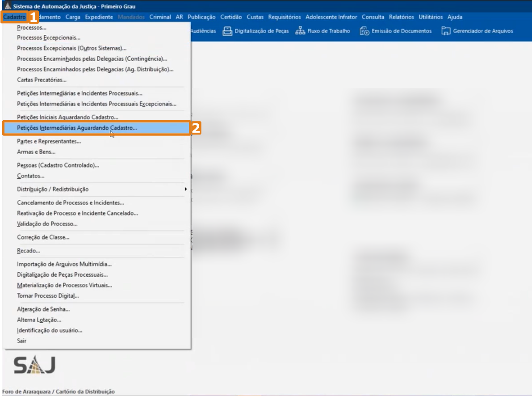Select Petições Intermediárias e Incidentes Processuais Excepcionais...
Image resolution: width=532 pixels, height=396 pixels.
point(96,104)
